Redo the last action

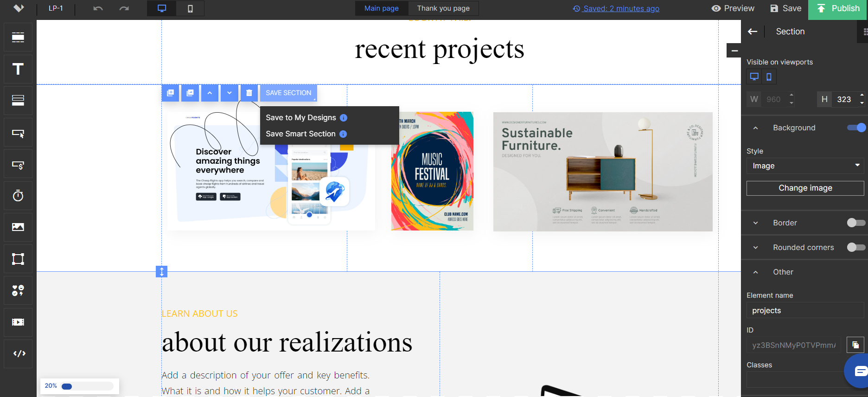pos(124,8)
